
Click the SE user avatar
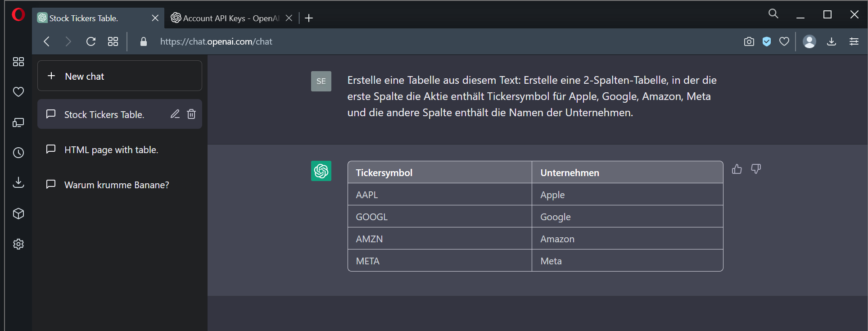coord(321,81)
